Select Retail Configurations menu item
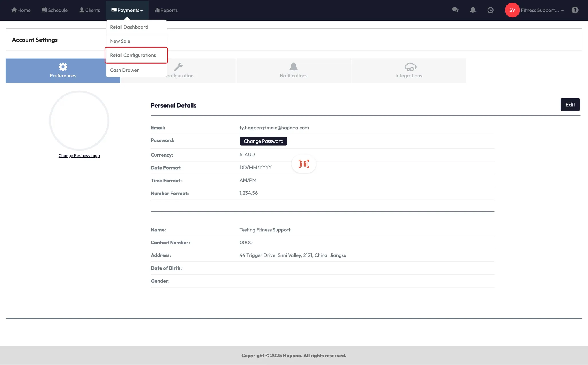This screenshot has width=588, height=365. (x=133, y=55)
